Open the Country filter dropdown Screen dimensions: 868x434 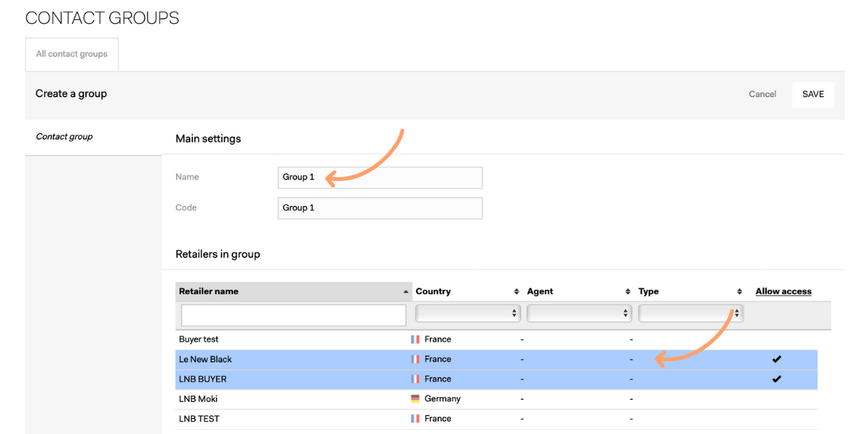468,313
